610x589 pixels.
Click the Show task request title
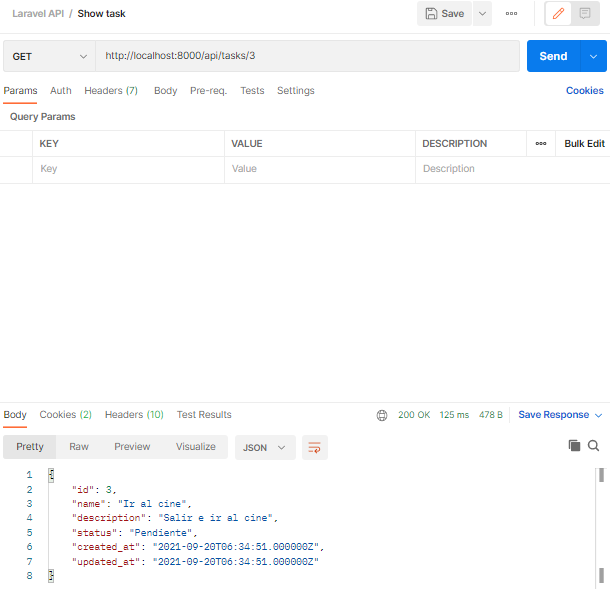click(x=102, y=14)
